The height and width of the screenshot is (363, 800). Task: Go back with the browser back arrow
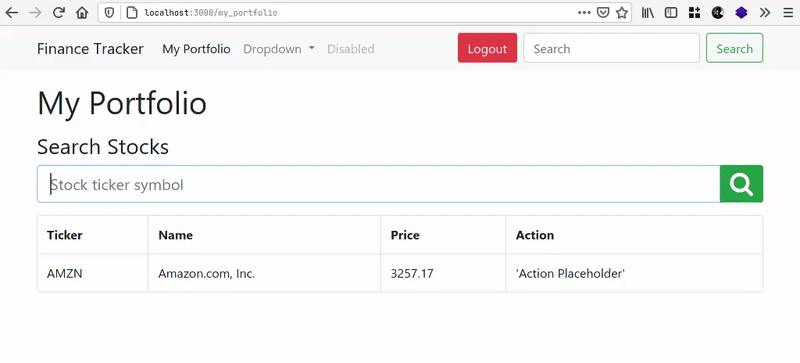tap(11, 13)
